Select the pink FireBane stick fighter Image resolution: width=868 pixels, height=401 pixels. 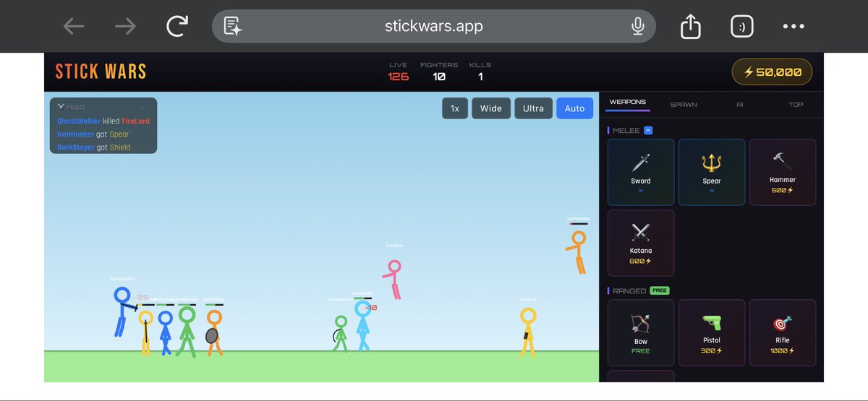393,279
